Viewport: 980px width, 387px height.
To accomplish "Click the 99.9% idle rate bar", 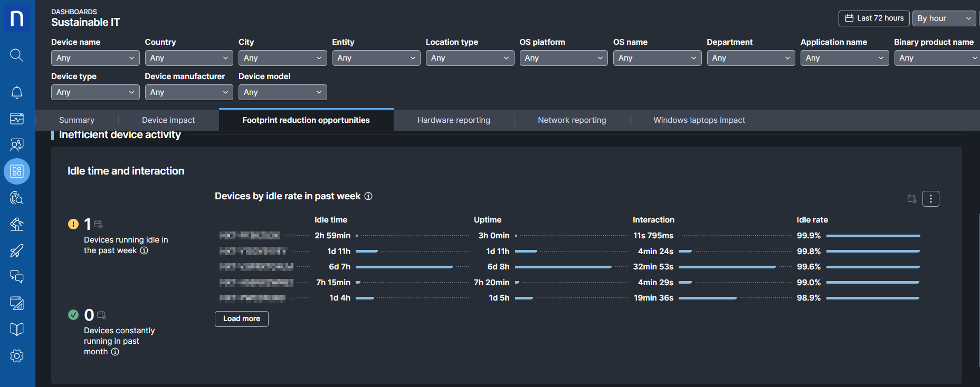I will (873, 236).
